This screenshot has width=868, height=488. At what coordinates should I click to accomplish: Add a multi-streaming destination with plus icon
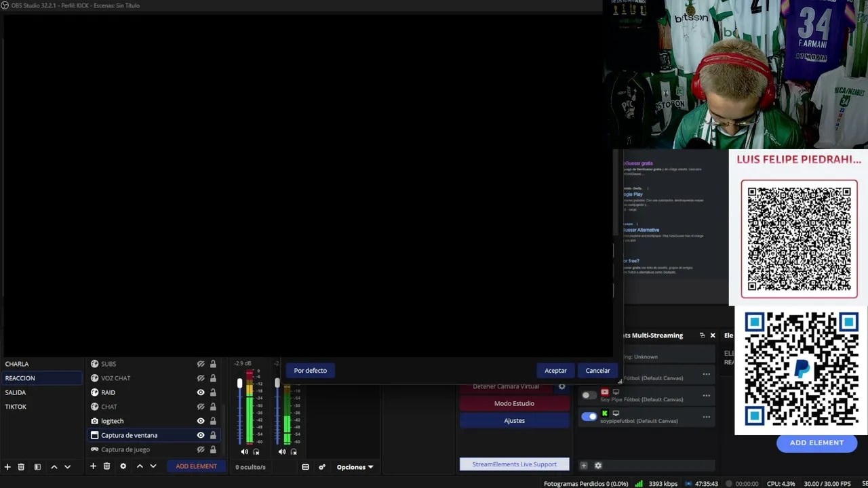coord(583,466)
